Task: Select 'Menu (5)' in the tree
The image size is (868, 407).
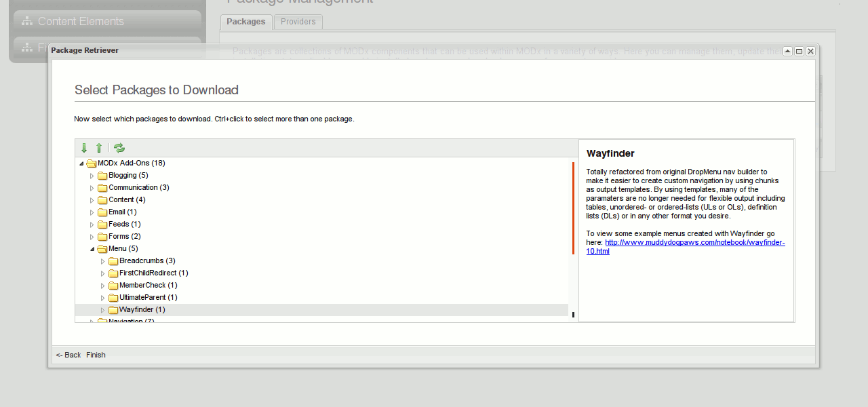Action: pos(123,248)
